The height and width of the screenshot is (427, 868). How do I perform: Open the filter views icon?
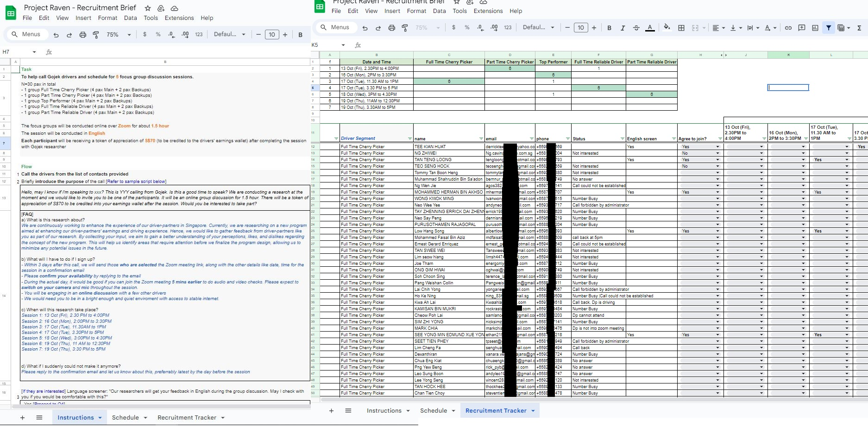(x=842, y=28)
